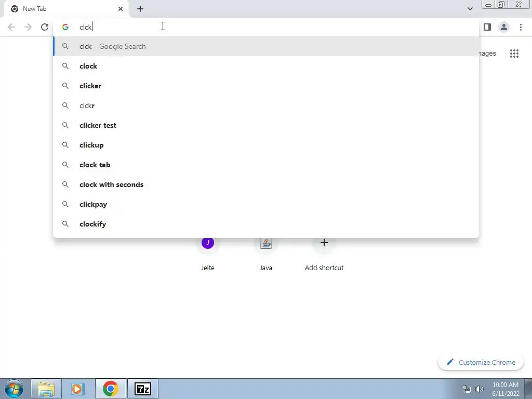Select the 'clickup' suggestion

[266, 145]
